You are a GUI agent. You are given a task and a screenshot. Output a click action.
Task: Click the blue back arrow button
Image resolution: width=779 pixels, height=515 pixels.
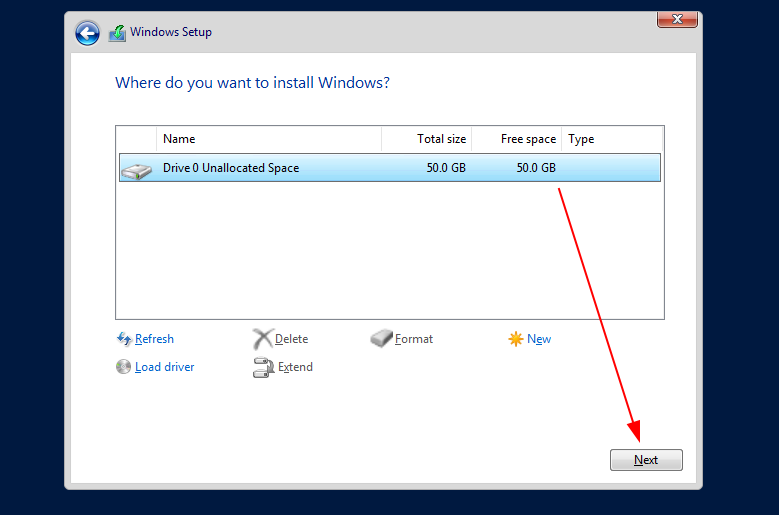87,33
